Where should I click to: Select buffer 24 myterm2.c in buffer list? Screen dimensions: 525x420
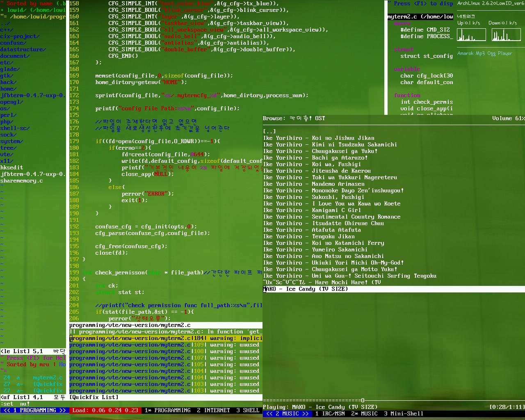[x=33, y=377]
